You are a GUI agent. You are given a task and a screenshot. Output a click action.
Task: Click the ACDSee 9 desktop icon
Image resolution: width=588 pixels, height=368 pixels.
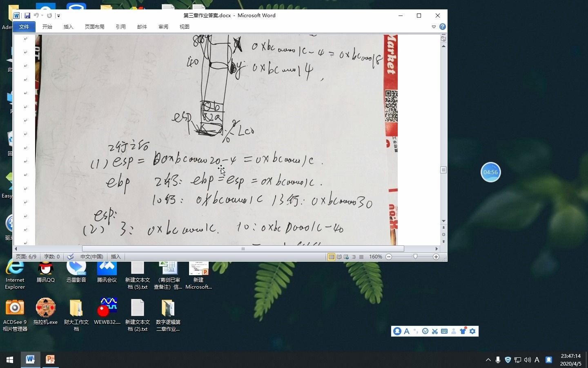15,315
